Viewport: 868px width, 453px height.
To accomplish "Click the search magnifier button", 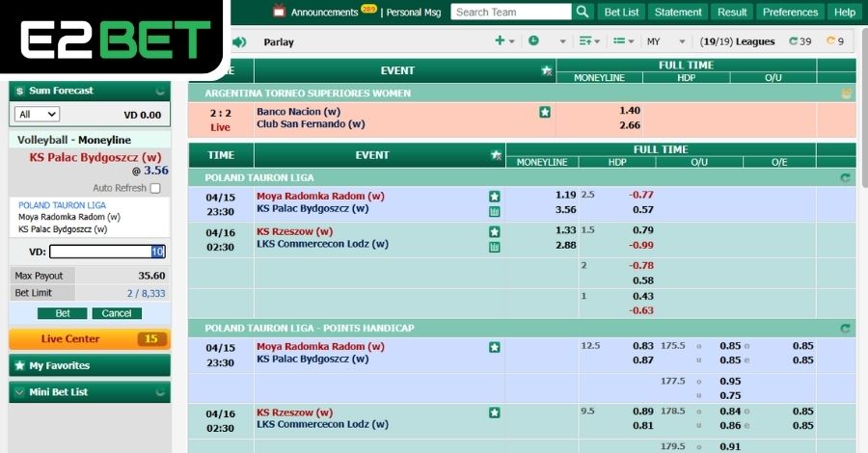I will coord(583,12).
